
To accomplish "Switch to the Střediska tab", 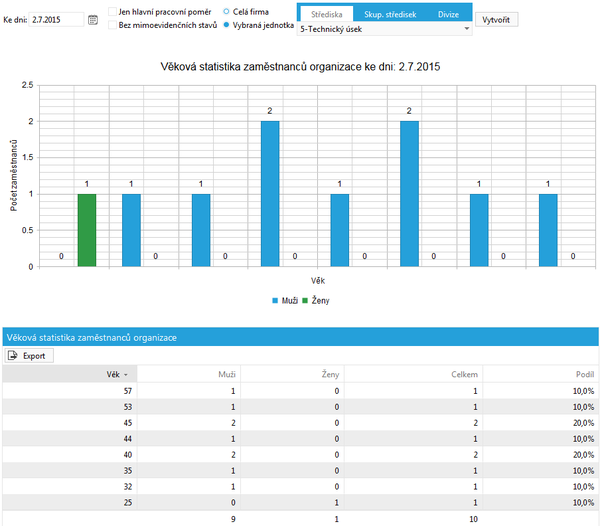I will (x=326, y=14).
